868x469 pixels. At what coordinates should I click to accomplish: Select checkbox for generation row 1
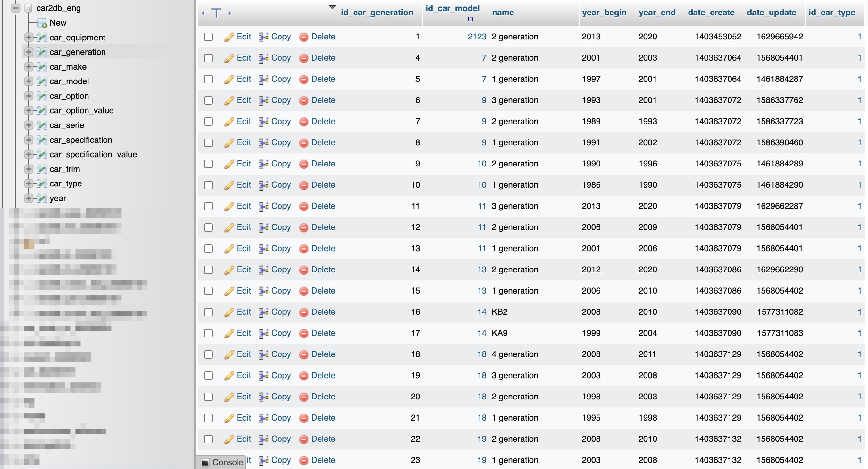tap(208, 37)
